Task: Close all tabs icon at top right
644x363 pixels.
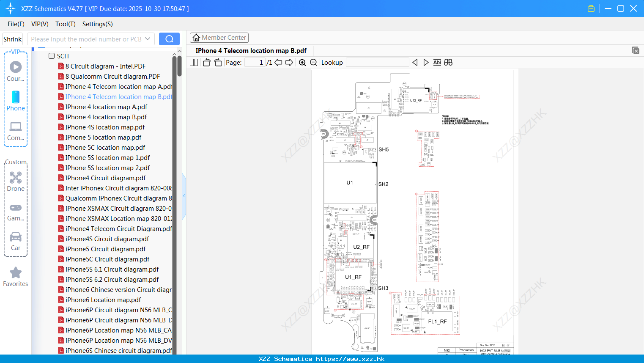Action: pos(636,50)
